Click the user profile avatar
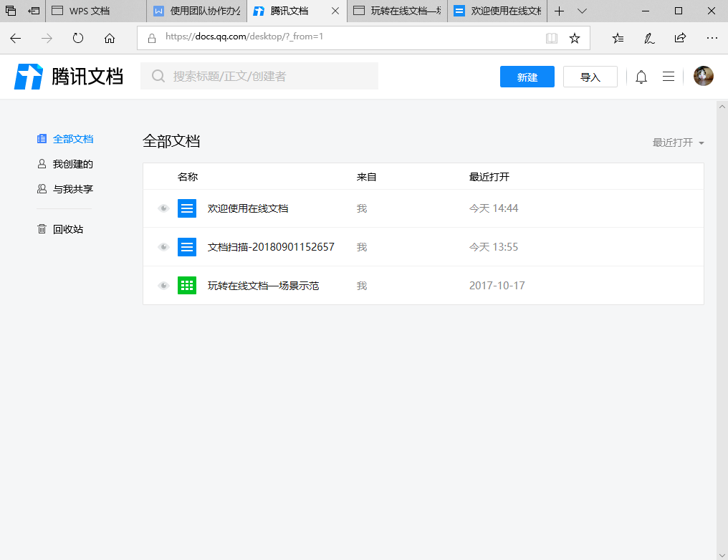The height and width of the screenshot is (560, 728). pyautogui.click(x=703, y=77)
